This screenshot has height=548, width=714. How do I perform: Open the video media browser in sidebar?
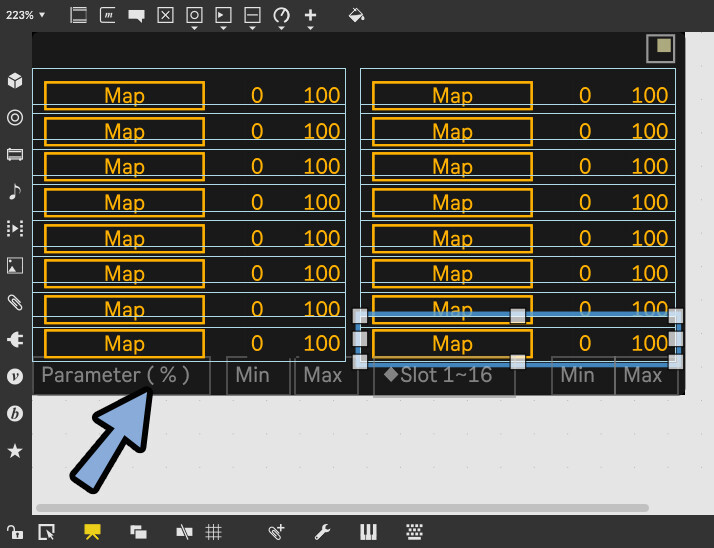[x=15, y=154]
